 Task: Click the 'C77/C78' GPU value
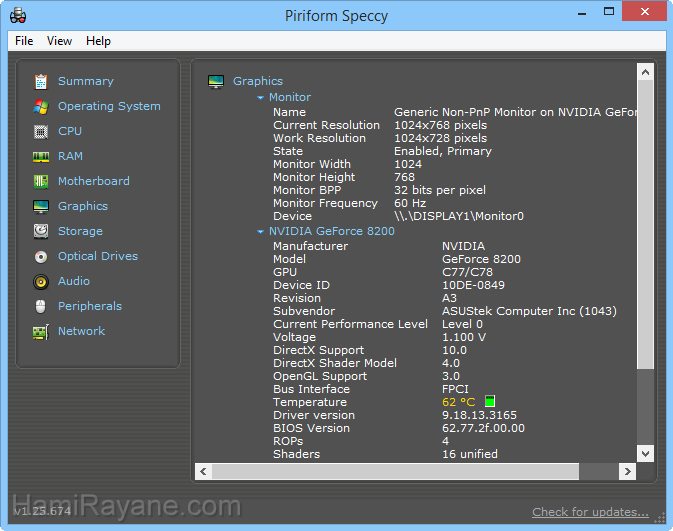467,272
